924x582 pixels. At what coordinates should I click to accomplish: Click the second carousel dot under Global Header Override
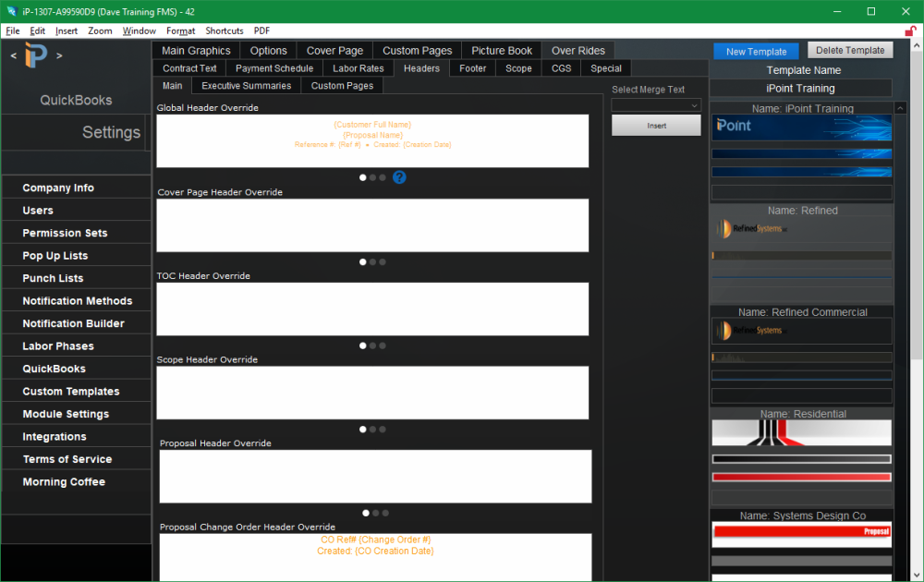point(373,176)
